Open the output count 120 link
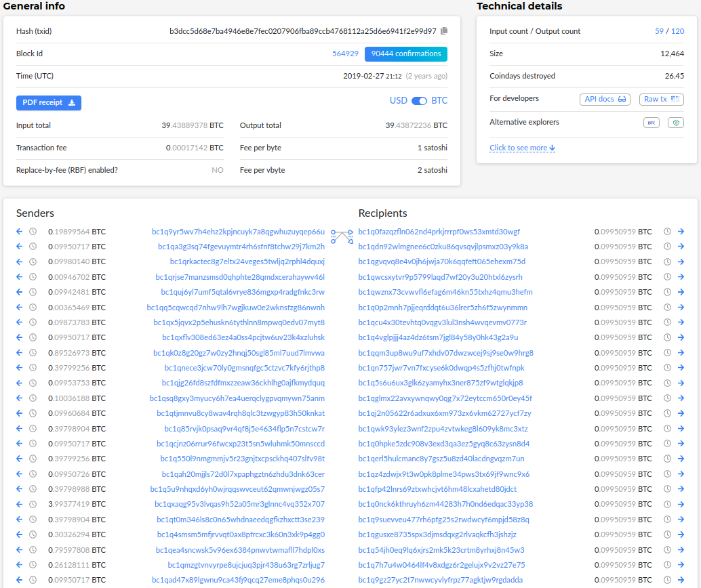Image resolution: width=701 pixels, height=588 pixels. pyautogui.click(x=677, y=31)
